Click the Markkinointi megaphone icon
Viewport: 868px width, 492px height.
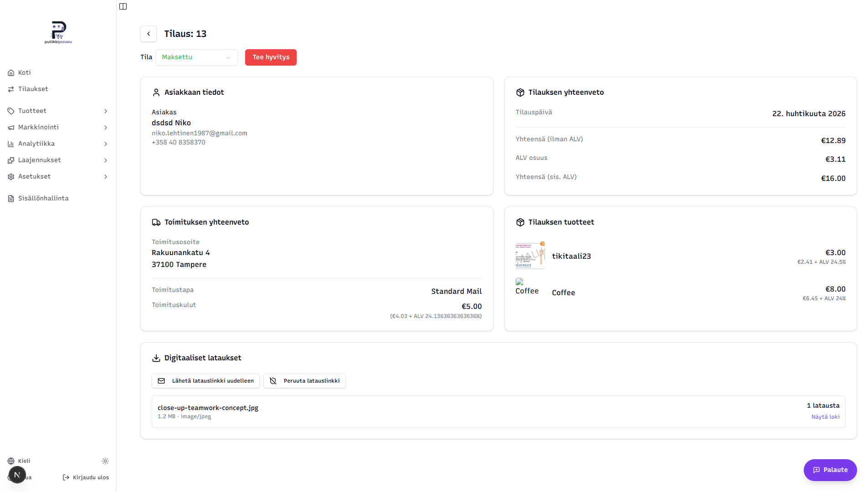[x=11, y=128]
